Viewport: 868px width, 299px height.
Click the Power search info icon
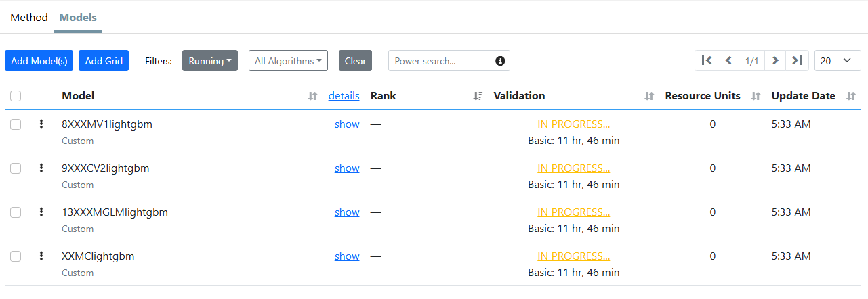pos(500,61)
